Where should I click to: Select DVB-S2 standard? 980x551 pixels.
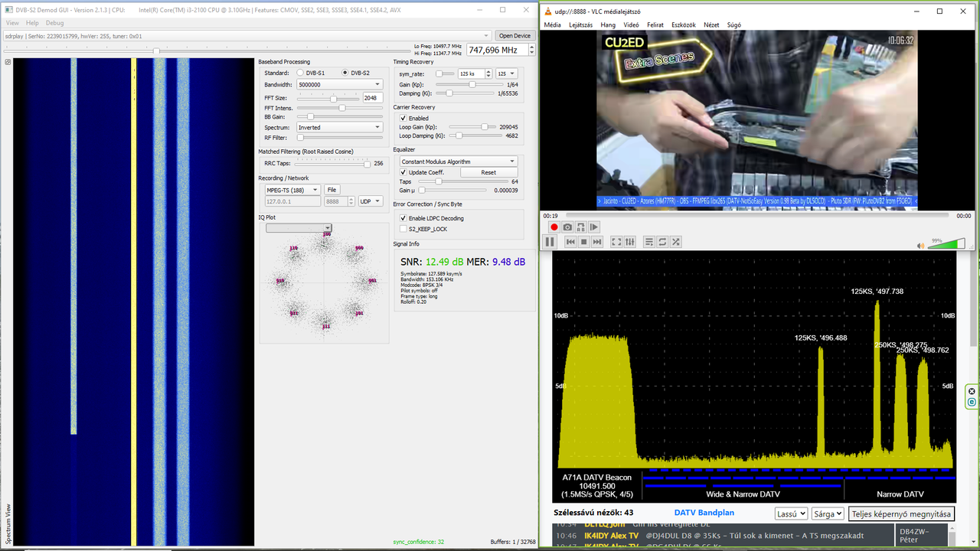click(356, 73)
